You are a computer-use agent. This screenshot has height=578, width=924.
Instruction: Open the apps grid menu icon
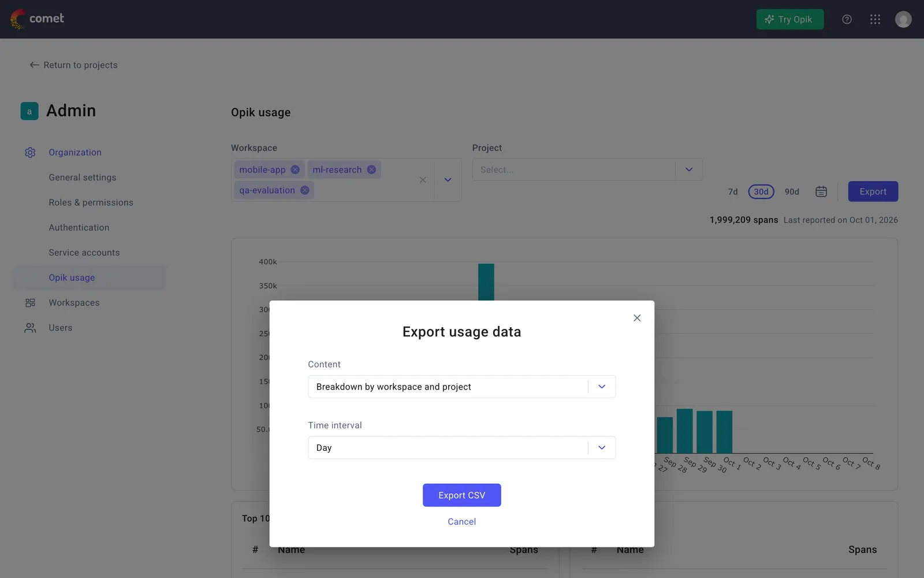[875, 19]
